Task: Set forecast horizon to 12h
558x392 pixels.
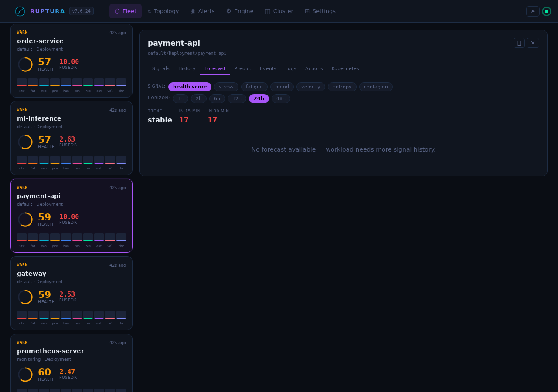Action: coord(237,98)
